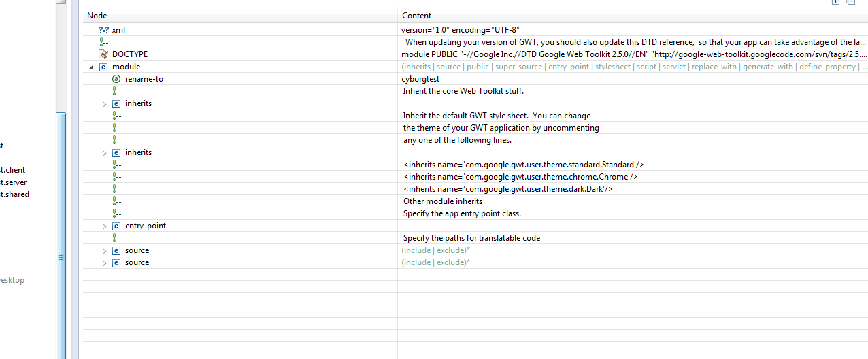Viewport: 868px width, 359px height.
Task: Expand the second inherits node
Action: 105,153
